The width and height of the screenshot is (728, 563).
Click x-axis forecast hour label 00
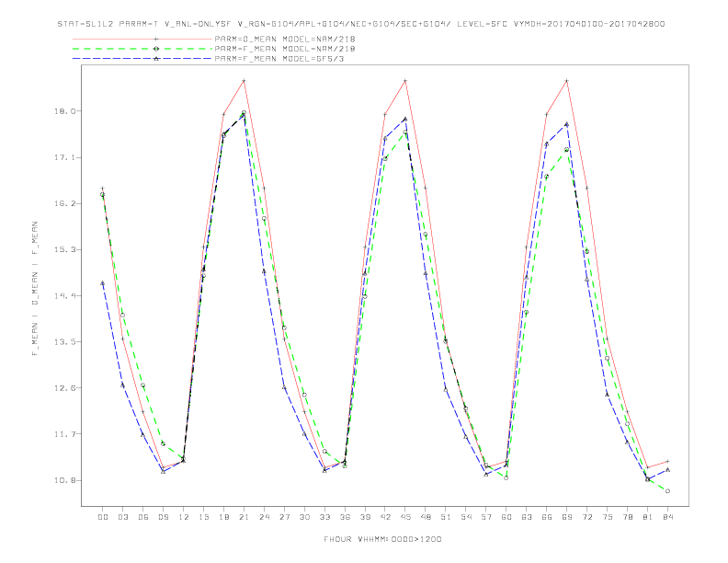click(103, 517)
